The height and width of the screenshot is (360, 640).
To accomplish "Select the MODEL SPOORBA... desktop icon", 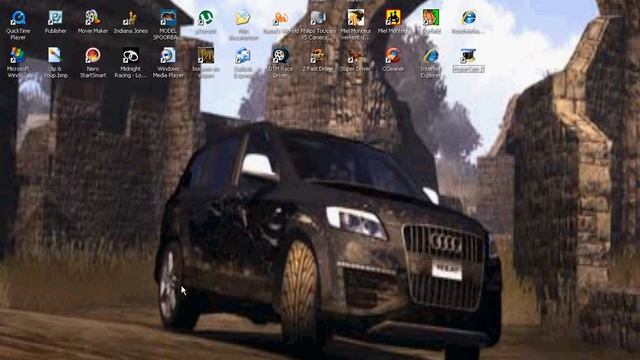I will (168, 18).
